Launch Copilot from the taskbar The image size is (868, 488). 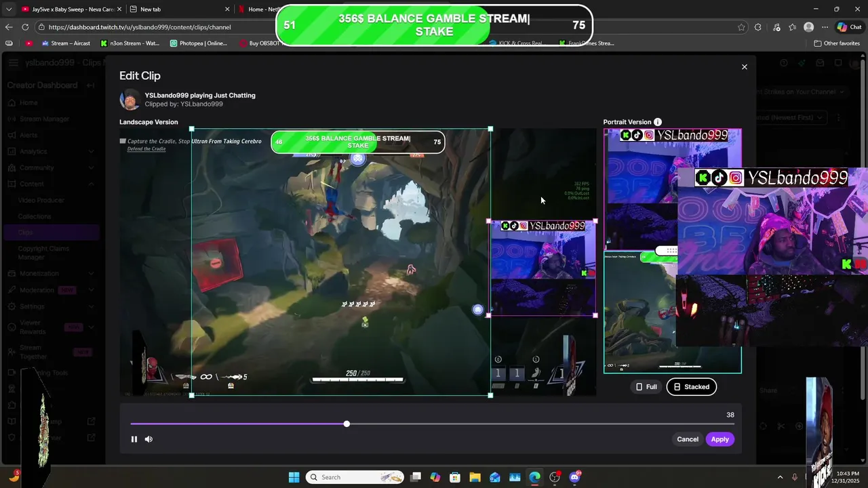coord(435,477)
